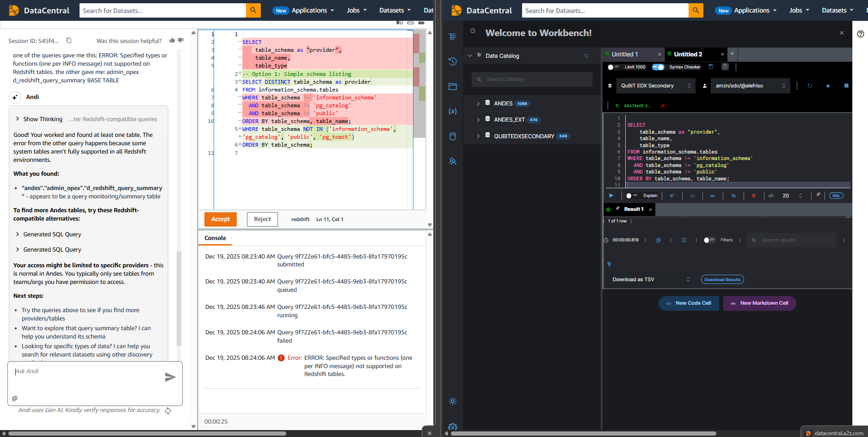
Task: Click the blue star favorite icon
Action: pyautogui.click(x=828, y=86)
